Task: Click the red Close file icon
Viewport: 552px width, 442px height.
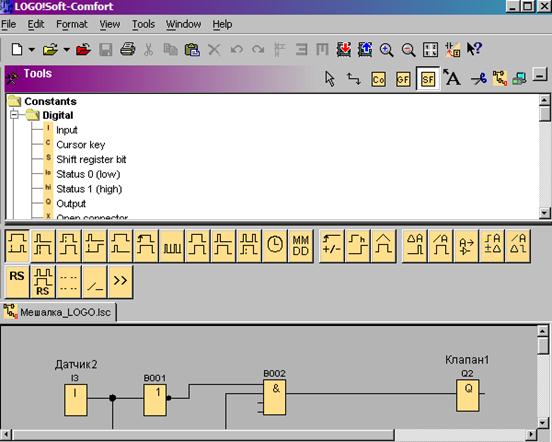Action: coord(83,49)
